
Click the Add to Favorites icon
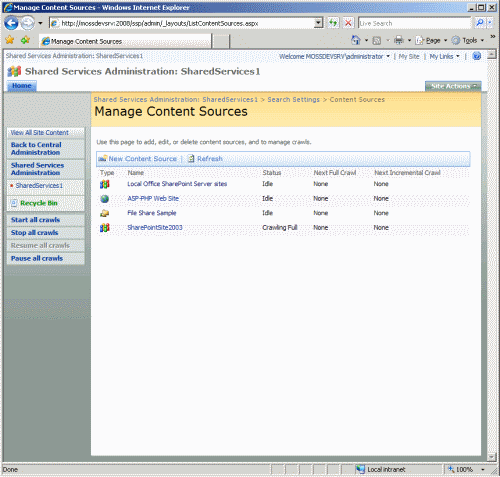(x=25, y=40)
